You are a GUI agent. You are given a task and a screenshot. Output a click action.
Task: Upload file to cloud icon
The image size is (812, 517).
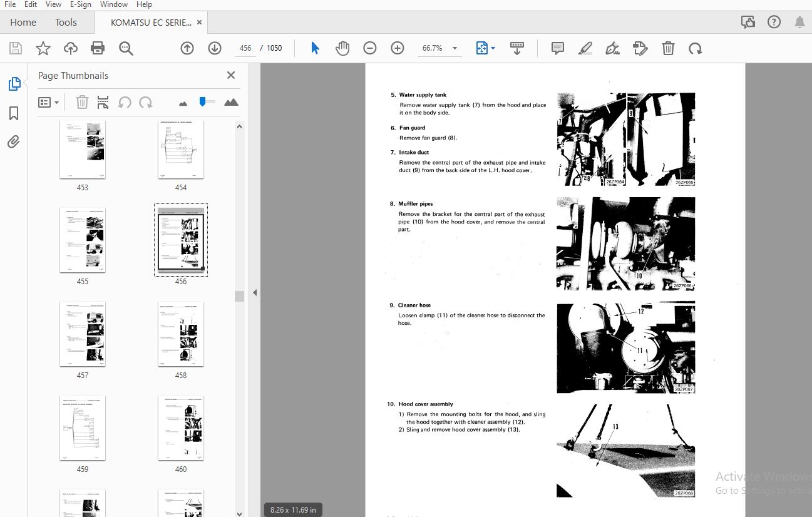(x=71, y=48)
